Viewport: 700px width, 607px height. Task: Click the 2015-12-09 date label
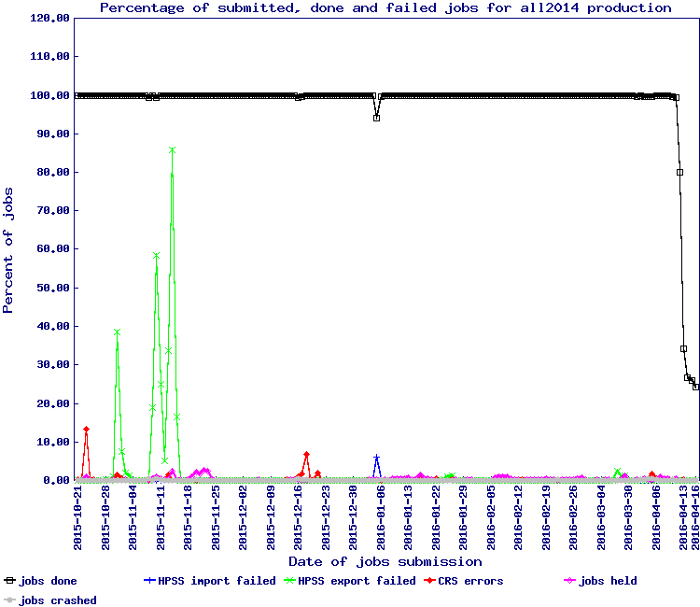(271, 518)
